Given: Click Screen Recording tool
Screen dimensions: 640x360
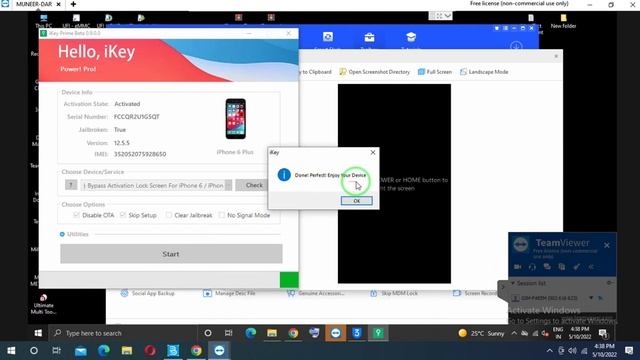Looking at the screenshot, I should coord(476,293).
